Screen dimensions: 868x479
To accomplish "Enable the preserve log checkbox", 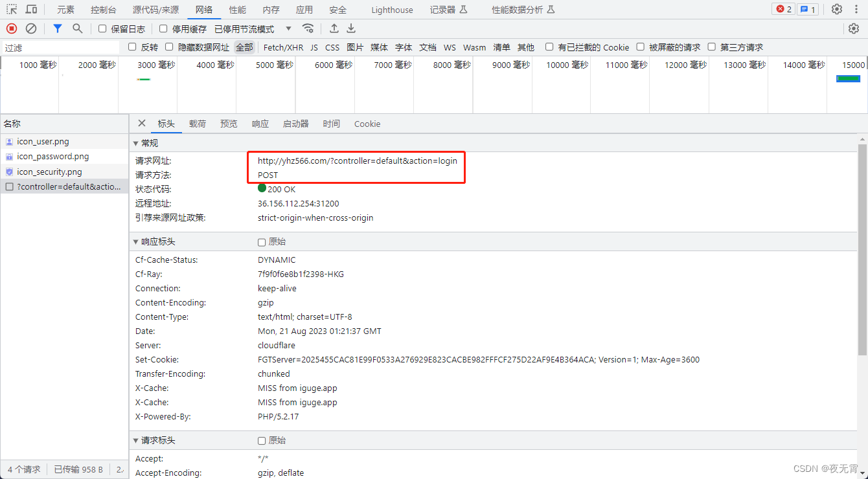I will point(102,28).
